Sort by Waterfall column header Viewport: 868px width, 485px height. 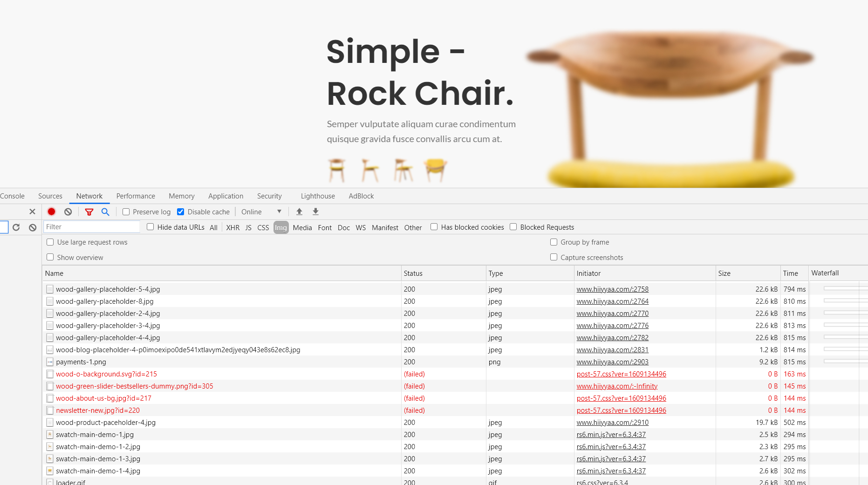(x=838, y=273)
